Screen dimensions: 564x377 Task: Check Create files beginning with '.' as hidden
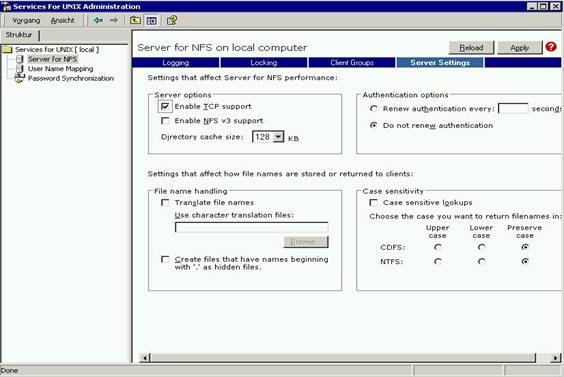point(165,259)
